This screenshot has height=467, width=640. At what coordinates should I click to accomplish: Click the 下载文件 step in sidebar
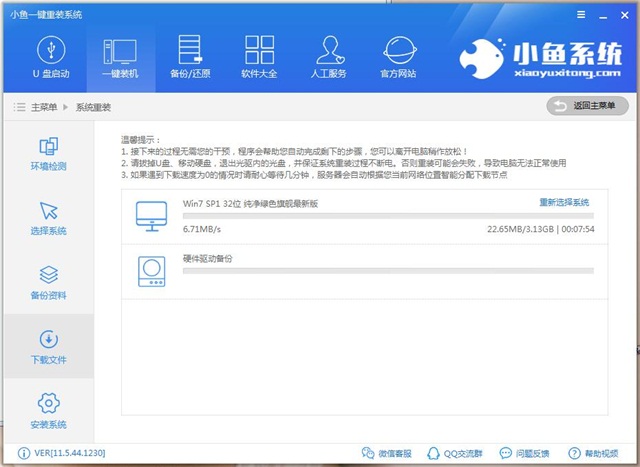(48, 346)
